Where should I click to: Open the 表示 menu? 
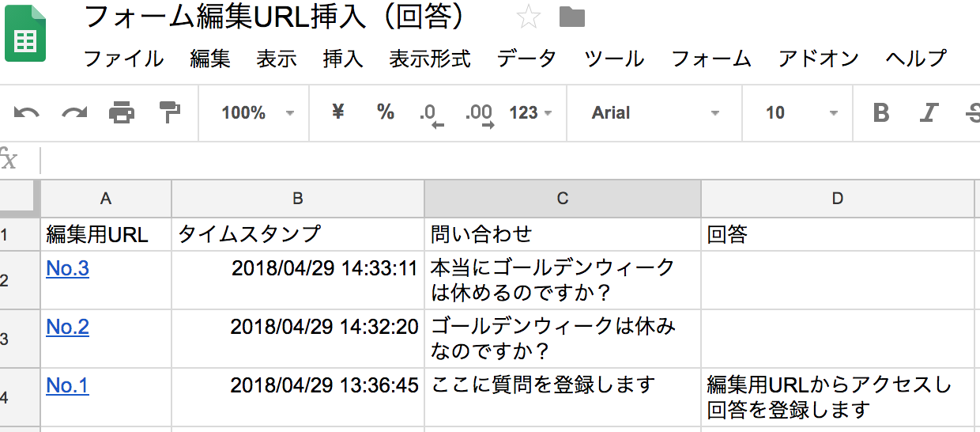click(277, 59)
